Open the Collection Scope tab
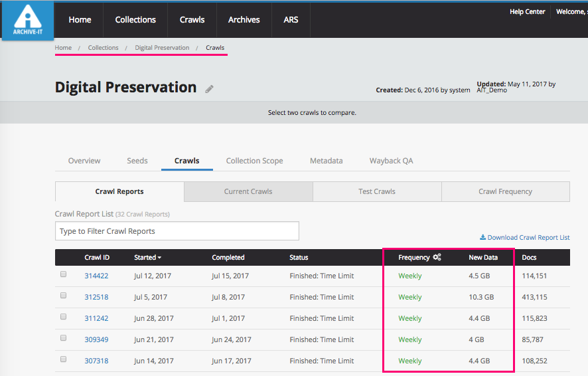The width and height of the screenshot is (588, 376). [x=254, y=161]
